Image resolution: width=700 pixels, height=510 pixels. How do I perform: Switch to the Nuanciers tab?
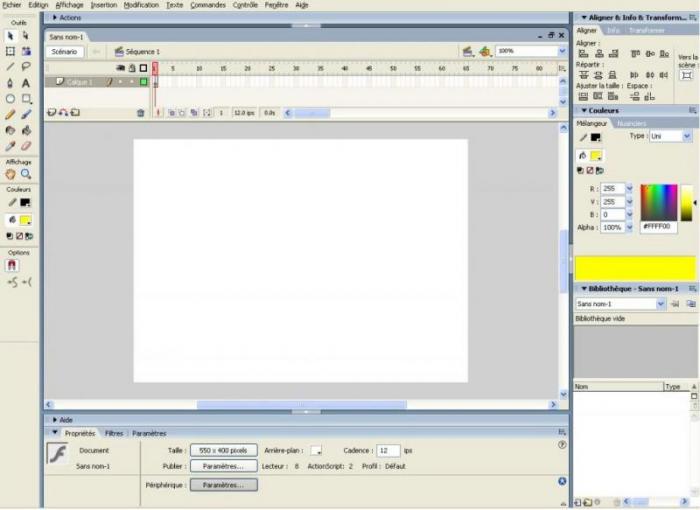pos(632,124)
